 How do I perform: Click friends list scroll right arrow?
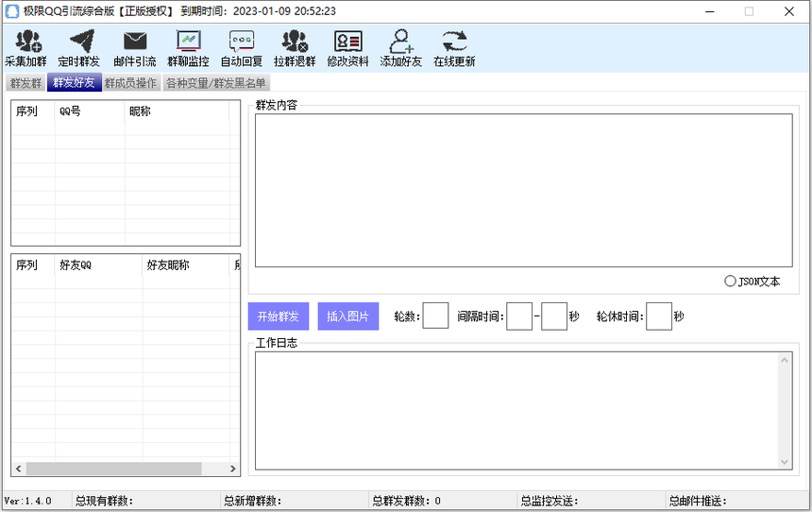click(x=232, y=469)
